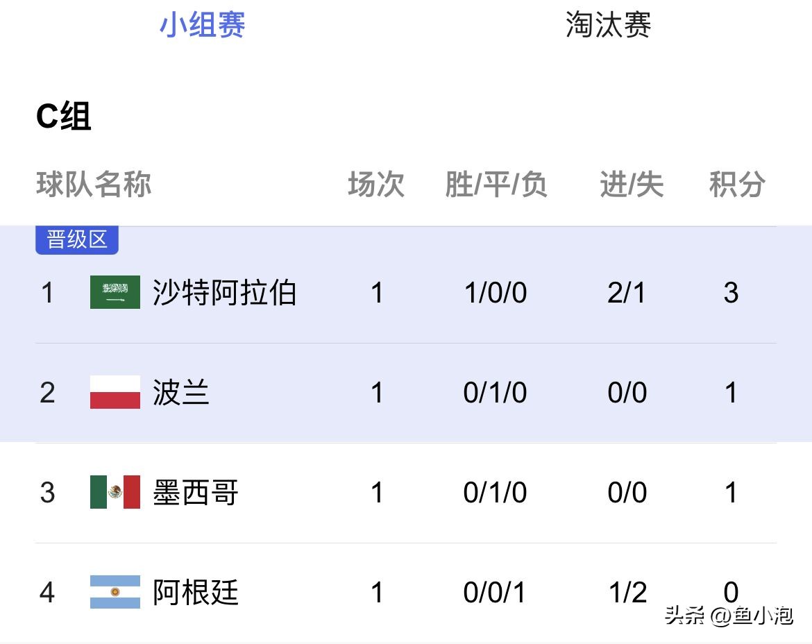Switch to the 小组赛 group stage tab
The height and width of the screenshot is (644, 812).
(x=202, y=26)
